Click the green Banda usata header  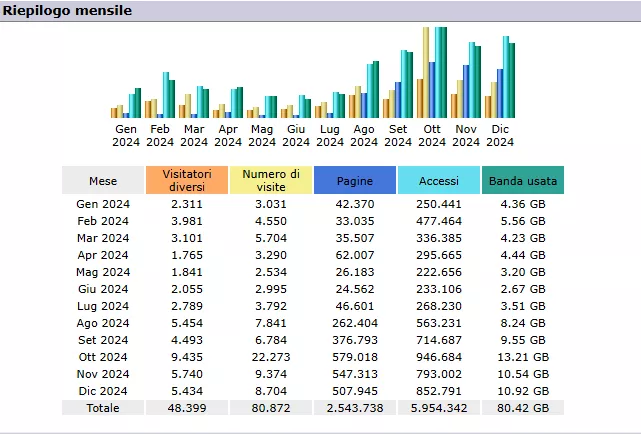523,180
